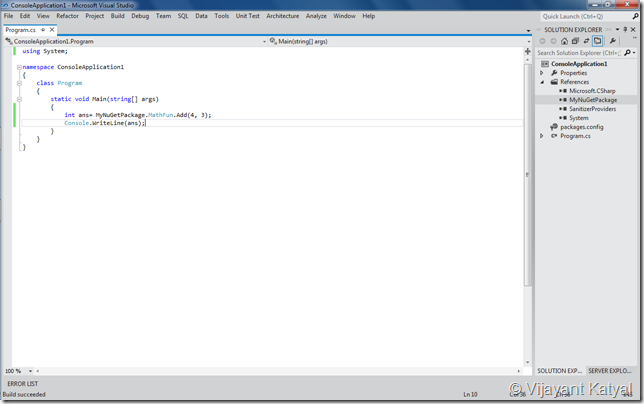The image size is (644, 404).
Task: Click the Solution Explorer search magnifier icon
Action: (x=627, y=53)
